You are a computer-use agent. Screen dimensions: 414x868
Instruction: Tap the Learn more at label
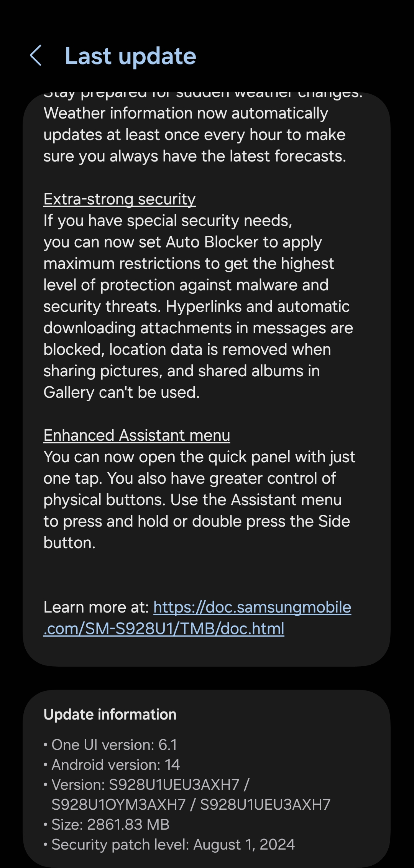[96, 607]
